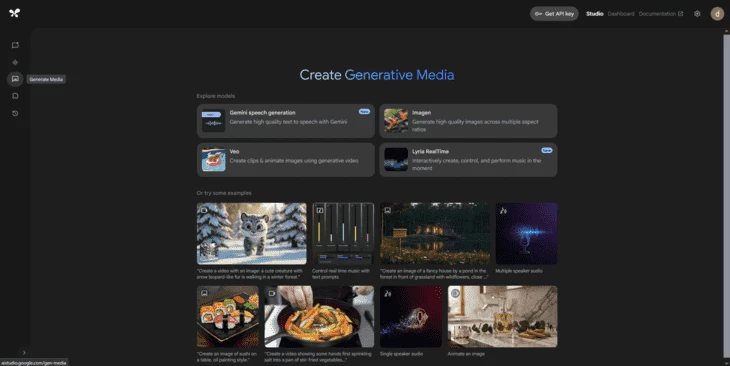The width and height of the screenshot is (730, 366).
Task: Select the real time music mixer example thumbnail
Action: 343,233
